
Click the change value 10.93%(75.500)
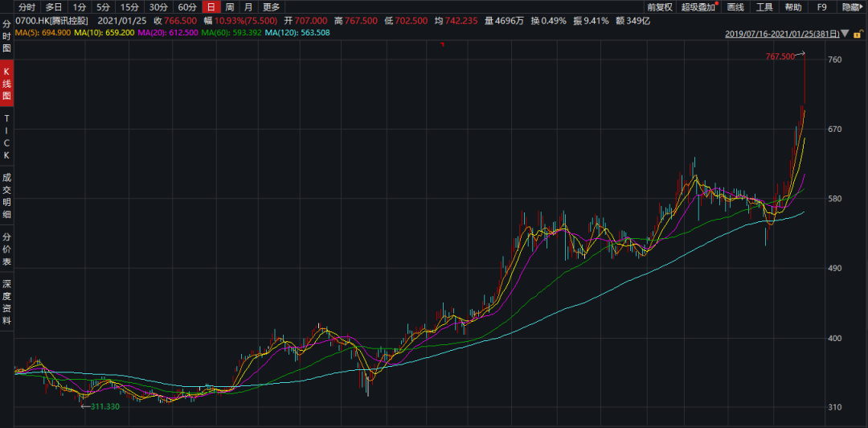click(x=247, y=21)
